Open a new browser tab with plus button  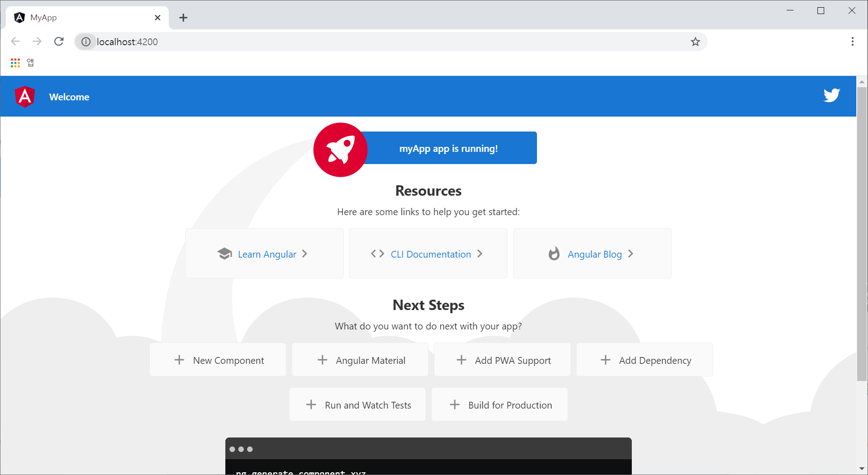(183, 18)
